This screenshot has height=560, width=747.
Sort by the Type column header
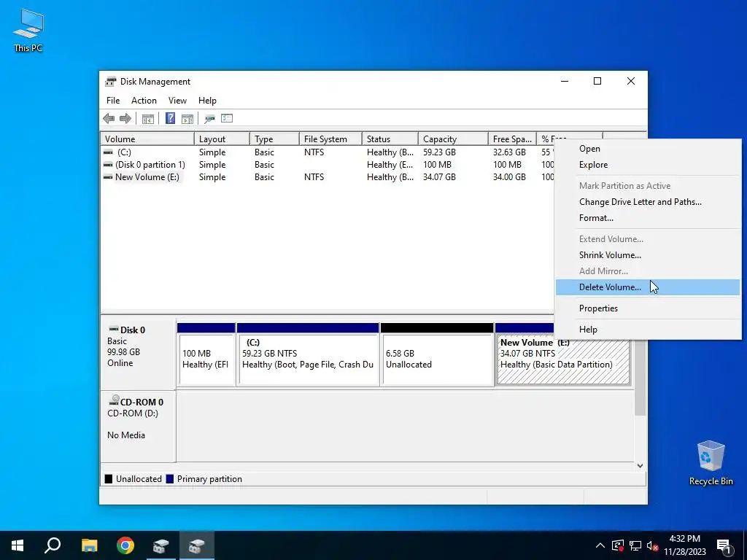click(275, 139)
